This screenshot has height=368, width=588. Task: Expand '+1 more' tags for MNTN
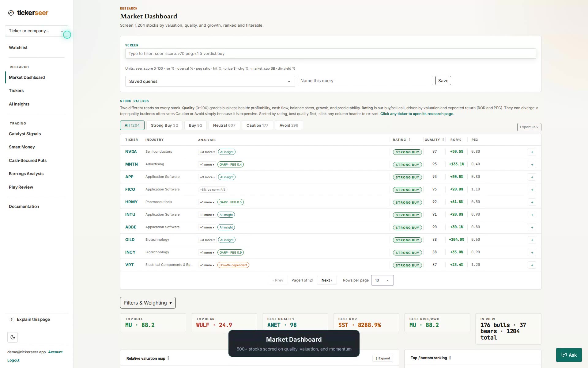207,165
